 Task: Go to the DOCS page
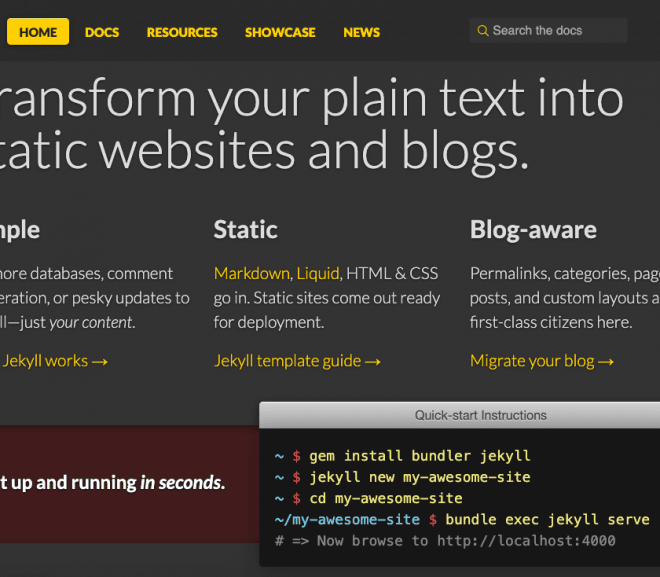point(102,32)
